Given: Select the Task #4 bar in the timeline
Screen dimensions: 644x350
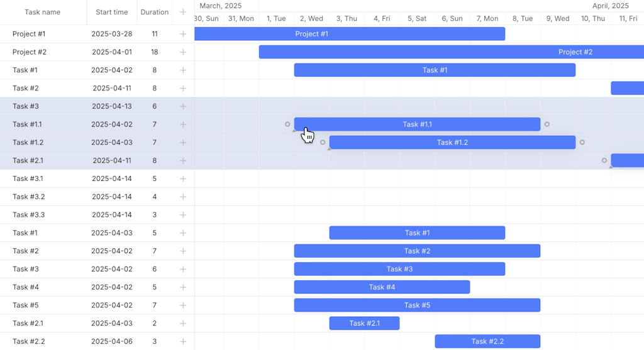Looking at the screenshot, I should pyautogui.click(x=382, y=287).
